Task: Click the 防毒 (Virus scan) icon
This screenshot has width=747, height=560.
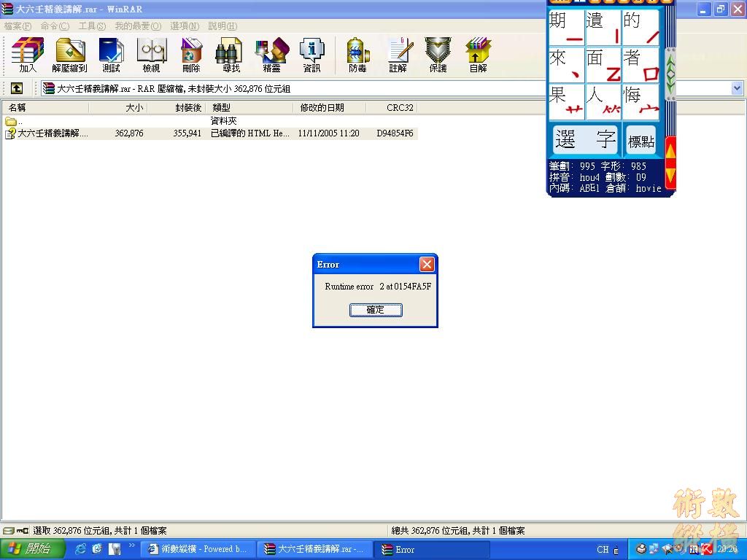Action: (x=357, y=55)
